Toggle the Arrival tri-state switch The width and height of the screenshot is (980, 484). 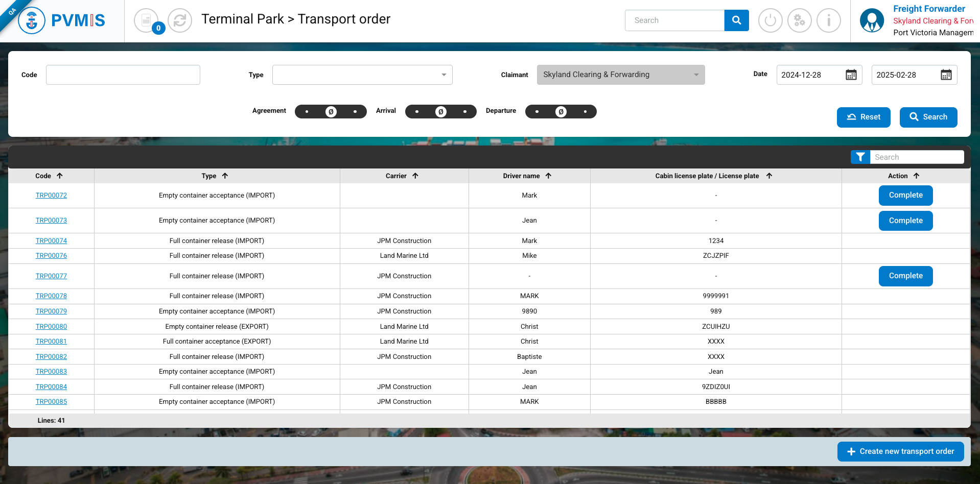pos(440,111)
